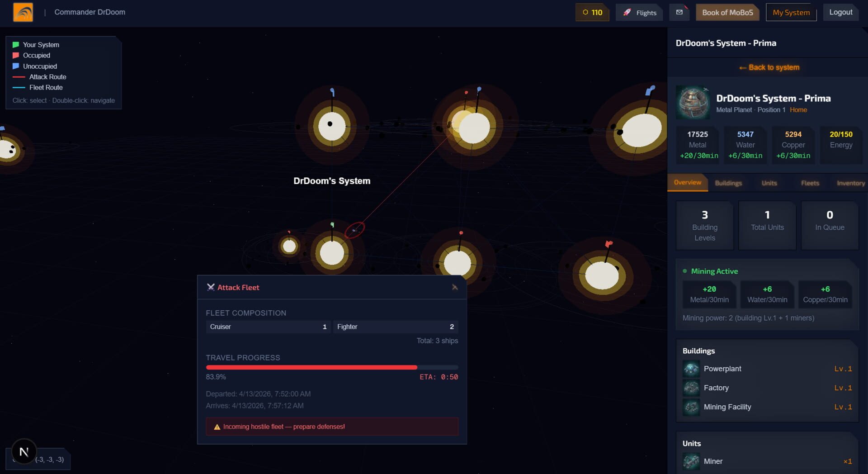Click the Mining Facility building icon

click(x=691, y=407)
